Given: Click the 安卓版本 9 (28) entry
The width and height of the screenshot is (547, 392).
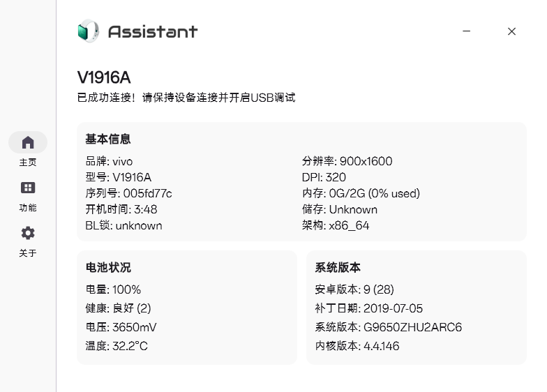Looking at the screenshot, I should pyautogui.click(x=354, y=289).
